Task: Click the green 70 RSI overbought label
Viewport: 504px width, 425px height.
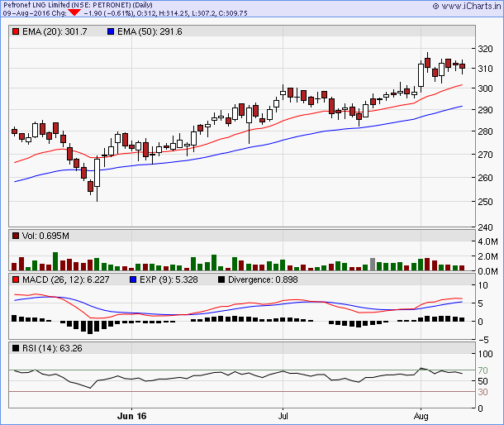Action: 483,370
